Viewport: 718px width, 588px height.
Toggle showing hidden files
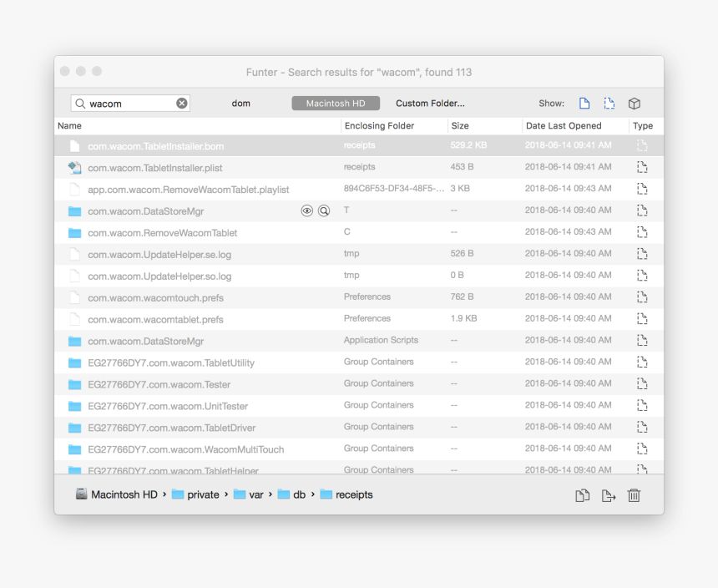click(x=609, y=103)
